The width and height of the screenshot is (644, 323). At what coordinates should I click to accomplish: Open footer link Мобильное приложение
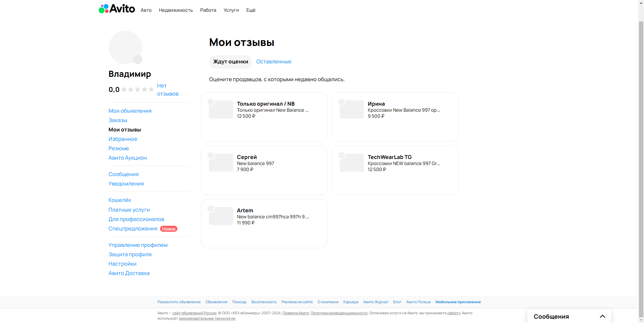coord(458,302)
